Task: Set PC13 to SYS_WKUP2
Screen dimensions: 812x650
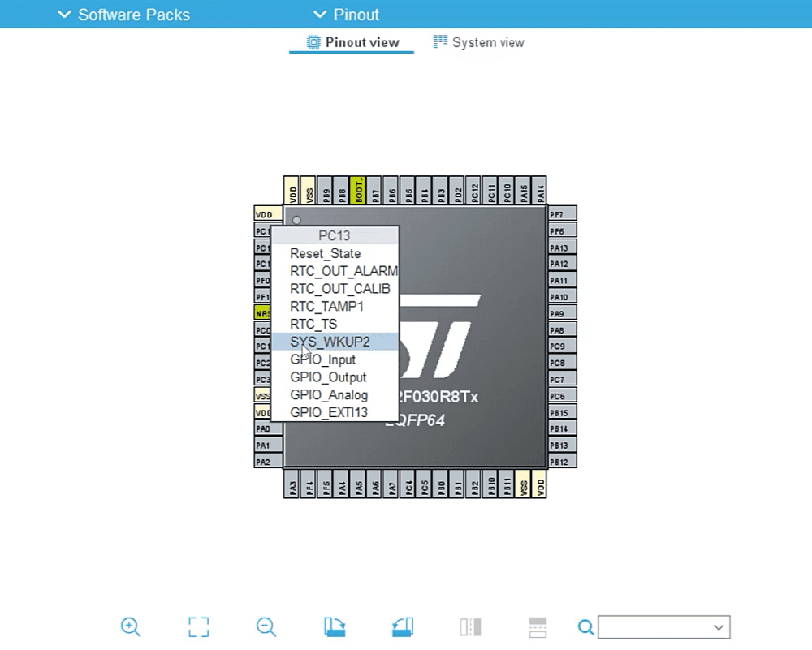Action: click(x=335, y=342)
